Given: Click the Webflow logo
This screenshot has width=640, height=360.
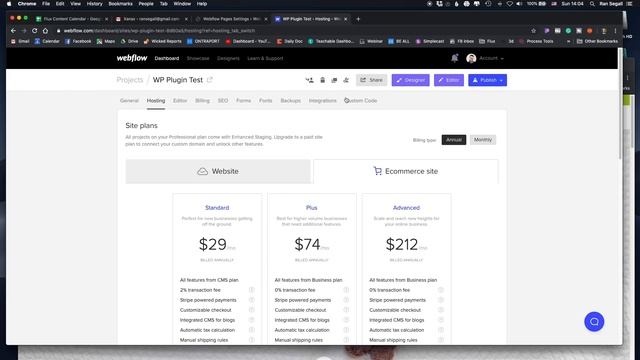Looking at the screenshot, I should pyautogui.click(x=132, y=58).
